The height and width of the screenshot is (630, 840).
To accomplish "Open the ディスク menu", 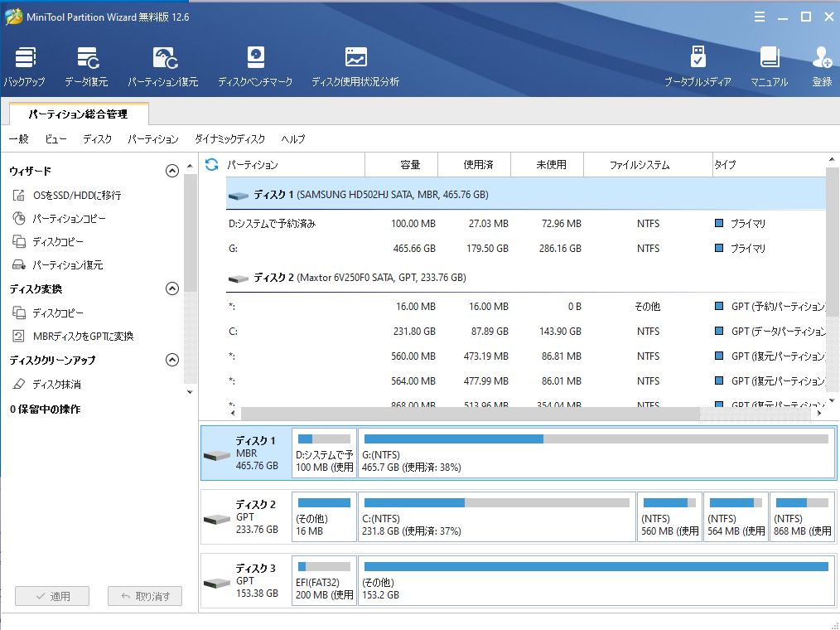I will (98, 139).
